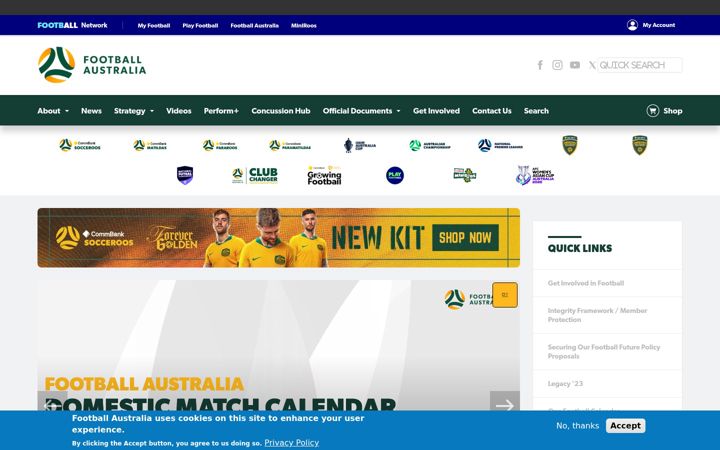Open the Get Involved menu item
The image size is (720, 450).
pos(436,111)
